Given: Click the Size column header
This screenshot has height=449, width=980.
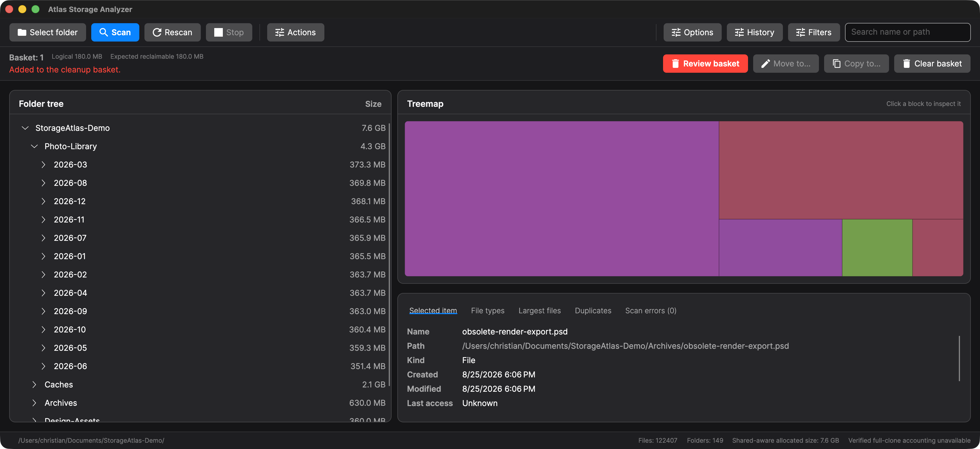Looking at the screenshot, I should click(x=373, y=104).
